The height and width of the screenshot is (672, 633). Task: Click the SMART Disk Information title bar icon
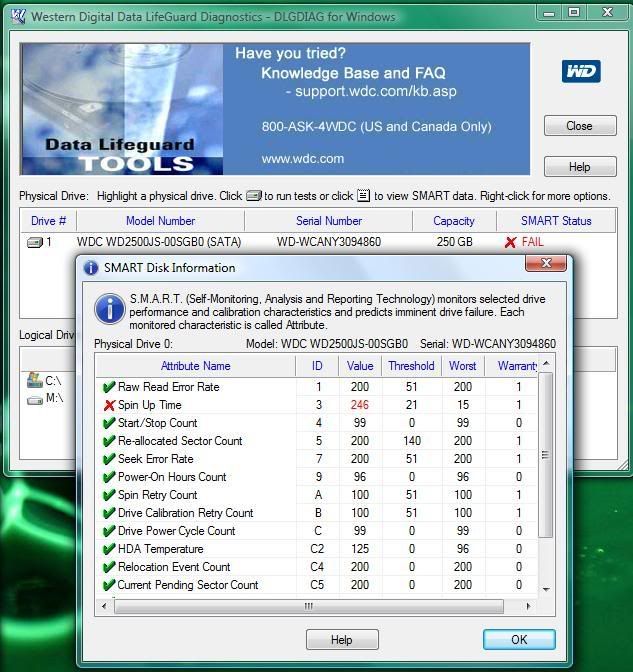(x=91, y=268)
